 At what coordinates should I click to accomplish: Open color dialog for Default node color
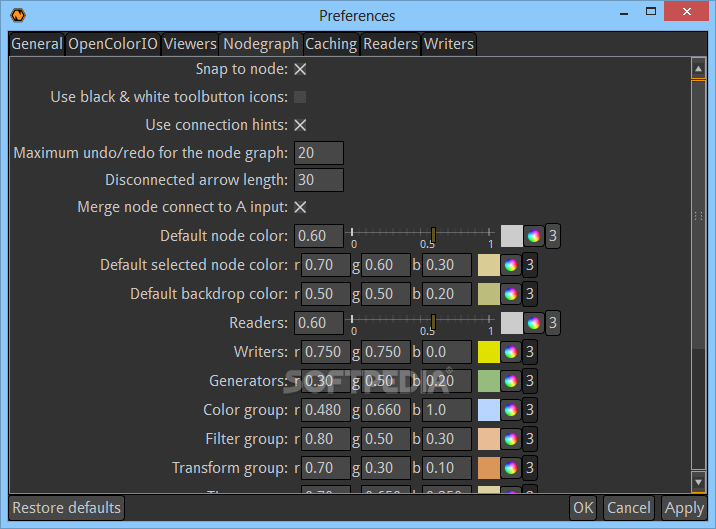point(533,236)
